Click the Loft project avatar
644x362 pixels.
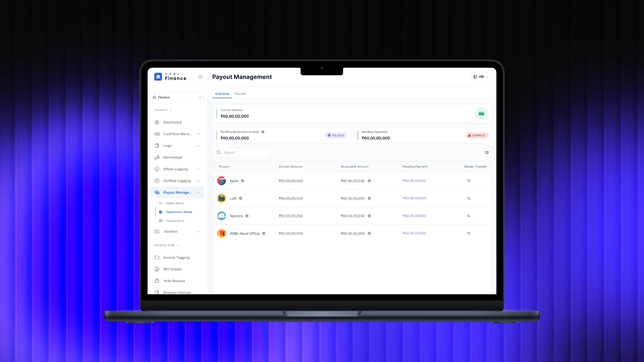[x=221, y=198]
